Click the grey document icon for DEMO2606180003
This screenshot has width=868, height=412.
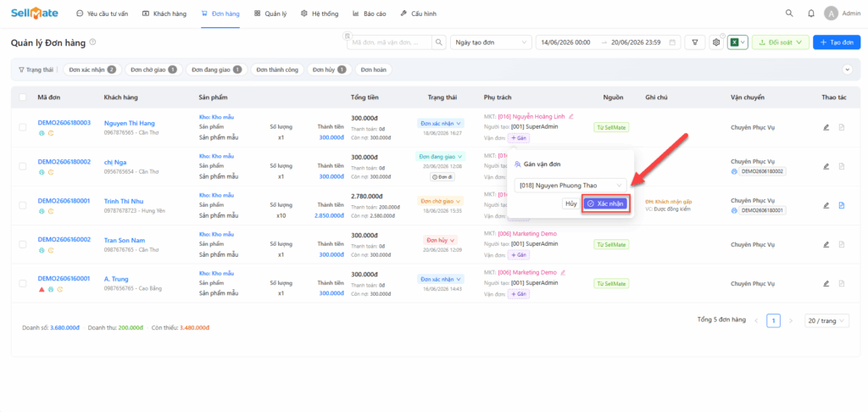(842, 127)
